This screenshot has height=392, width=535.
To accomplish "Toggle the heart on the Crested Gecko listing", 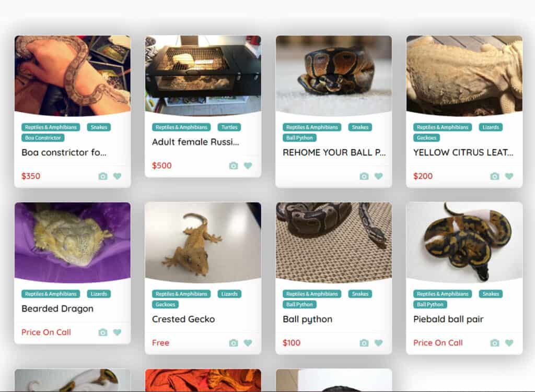I will pyautogui.click(x=248, y=343).
